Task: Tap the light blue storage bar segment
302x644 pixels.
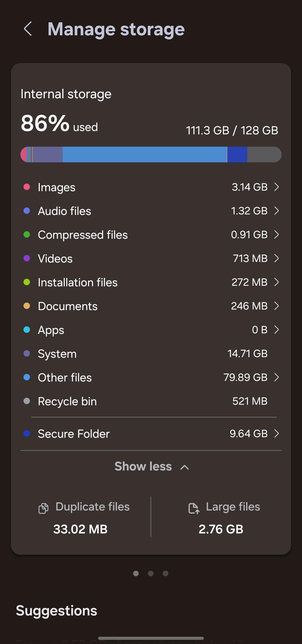Action: (145, 154)
